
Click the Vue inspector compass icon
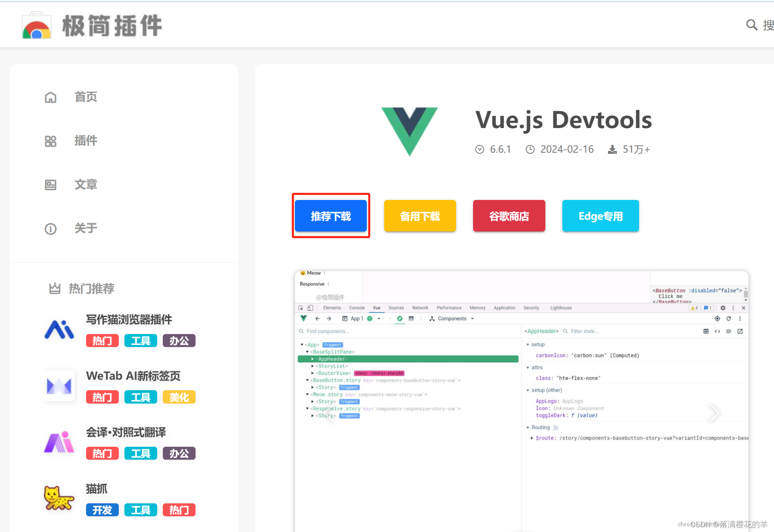(400, 319)
